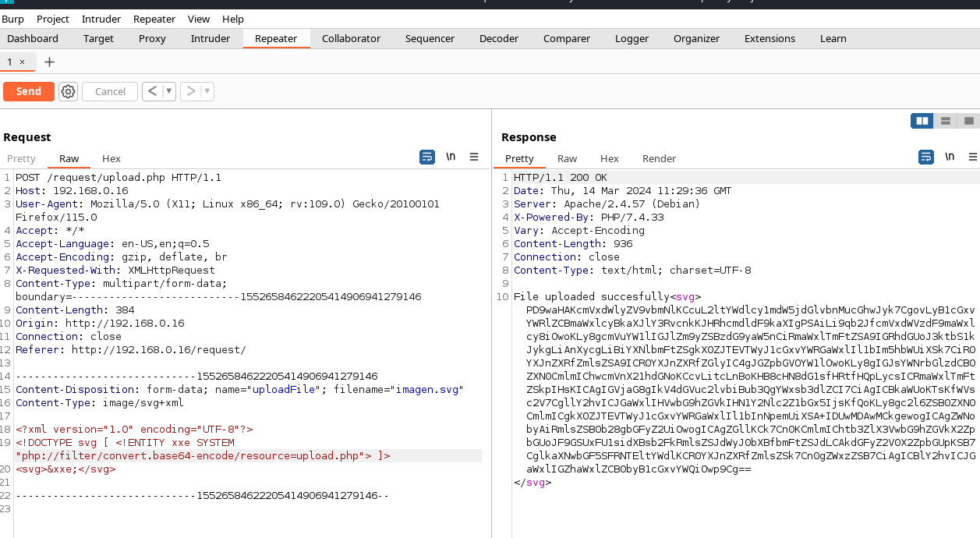Click the <svg>&xxe;</svg> payload line
The height and width of the screenshot is (538, 980).
[65, 469]
